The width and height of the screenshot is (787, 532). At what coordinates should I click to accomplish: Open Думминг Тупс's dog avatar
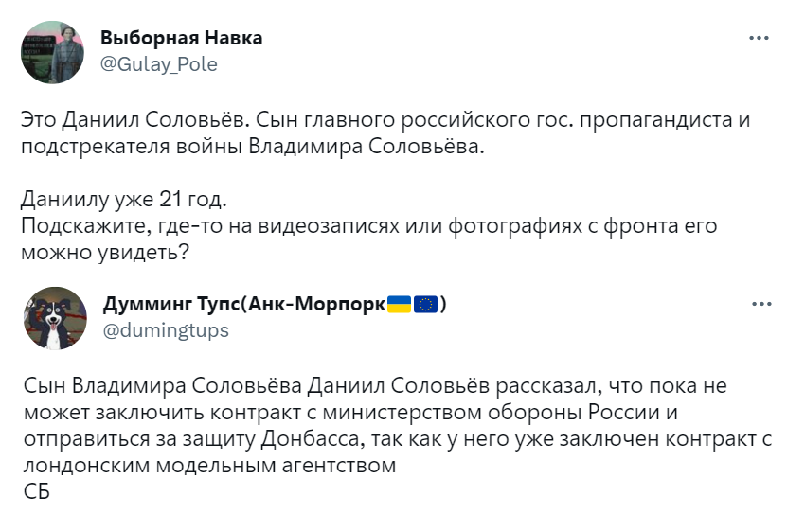[x=53, y=318]
